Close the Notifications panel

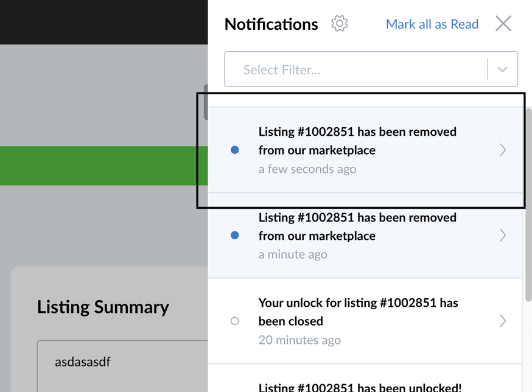pyautogui.click(x=503, y=23)
